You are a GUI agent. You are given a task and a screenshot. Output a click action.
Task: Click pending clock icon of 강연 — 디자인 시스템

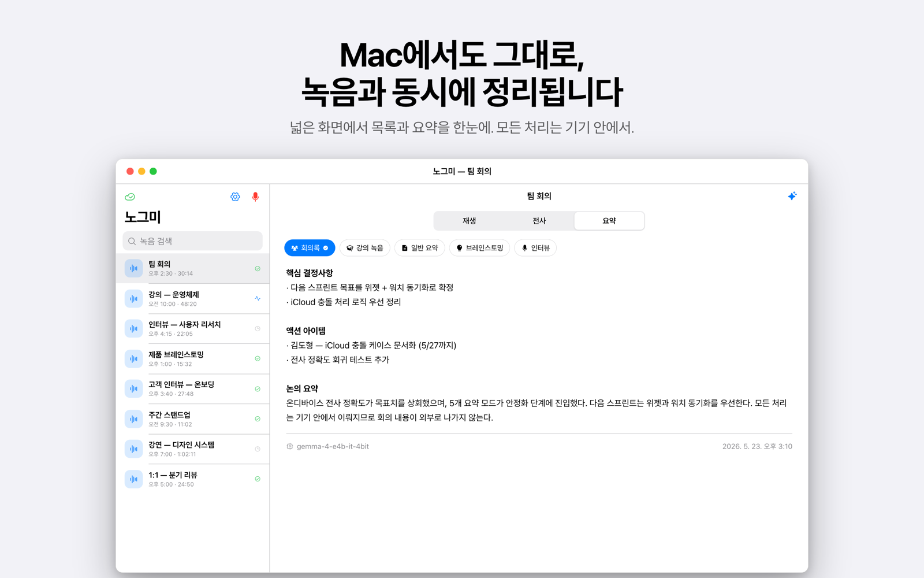[258, 449]
